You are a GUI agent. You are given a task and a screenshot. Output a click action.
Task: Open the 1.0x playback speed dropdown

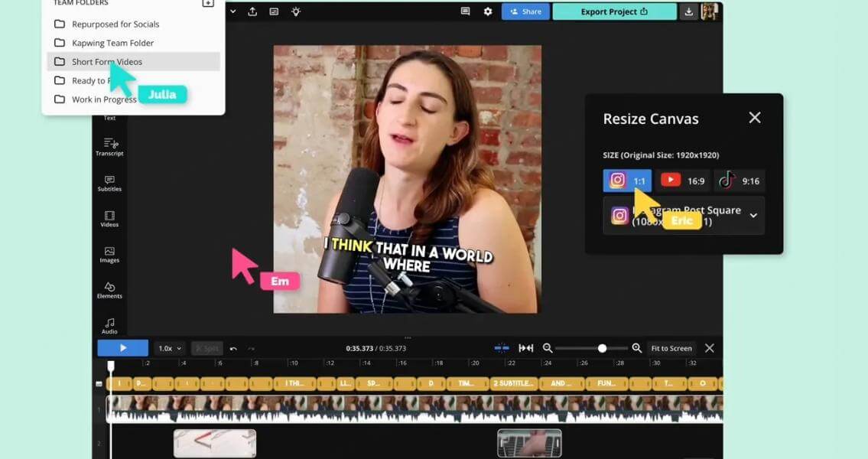[x=170, y=348]
